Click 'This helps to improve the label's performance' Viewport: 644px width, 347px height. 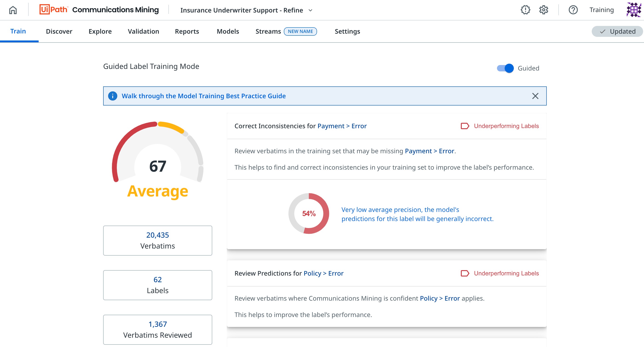point(303,314)
